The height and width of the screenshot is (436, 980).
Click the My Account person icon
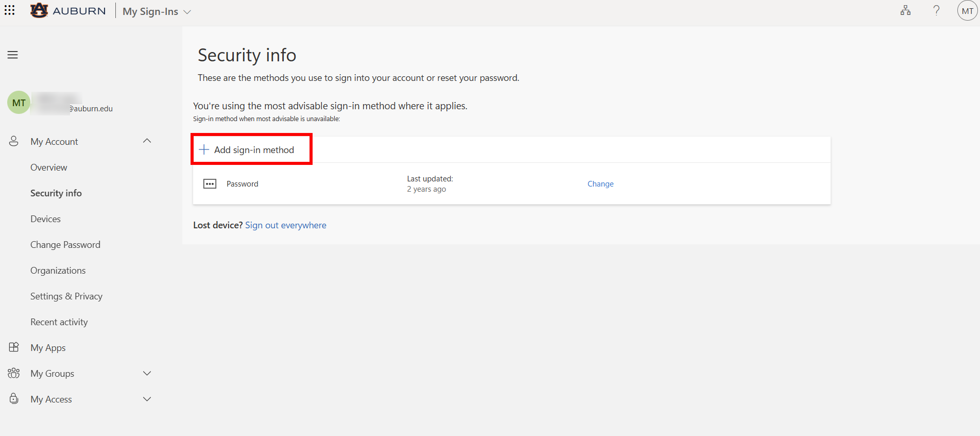[14, 141]
